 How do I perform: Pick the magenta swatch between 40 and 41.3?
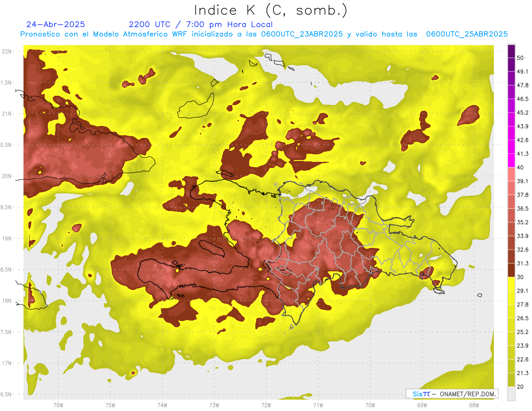click(512, 161)
